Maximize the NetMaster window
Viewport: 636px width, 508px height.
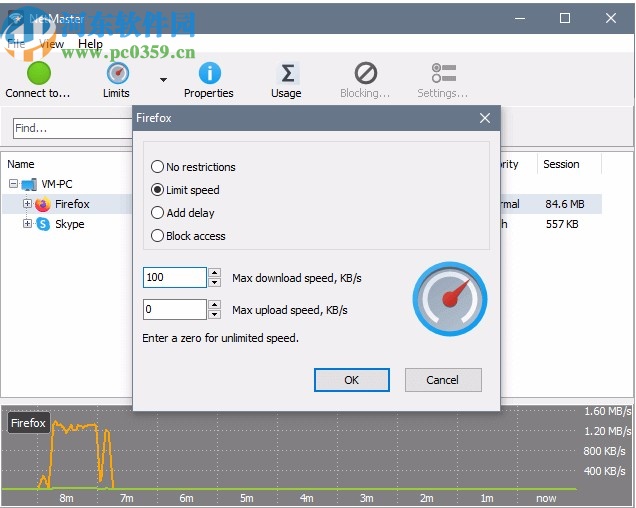pos(565,18)
